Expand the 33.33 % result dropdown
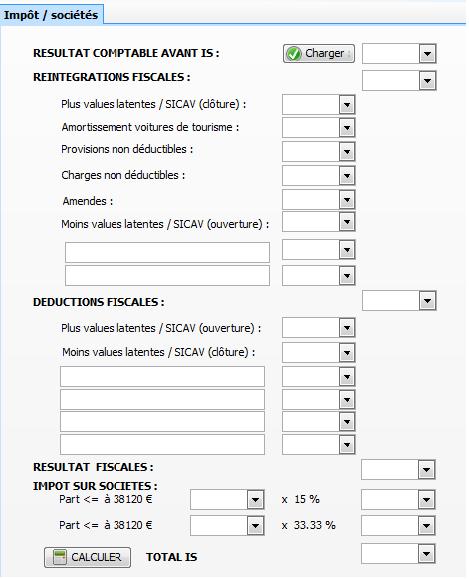The image size is (469, 579). pos(427,525)
